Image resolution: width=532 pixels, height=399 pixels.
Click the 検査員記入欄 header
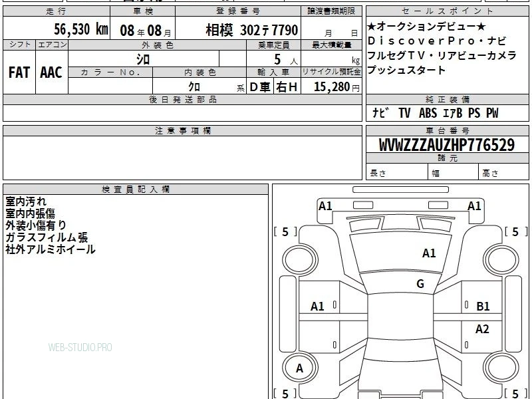click(x=136, y=190)
